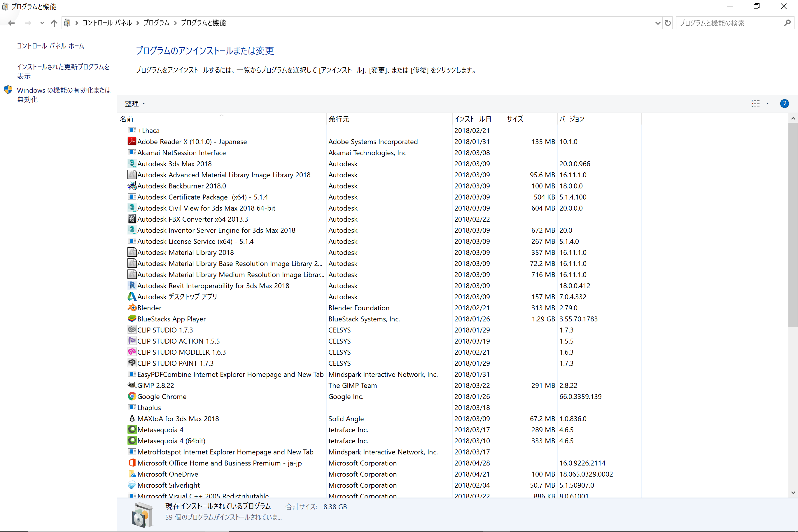The image size is (798, 532).
Task: Sort by the 発行元 column header
Action: tap(339, 119)
